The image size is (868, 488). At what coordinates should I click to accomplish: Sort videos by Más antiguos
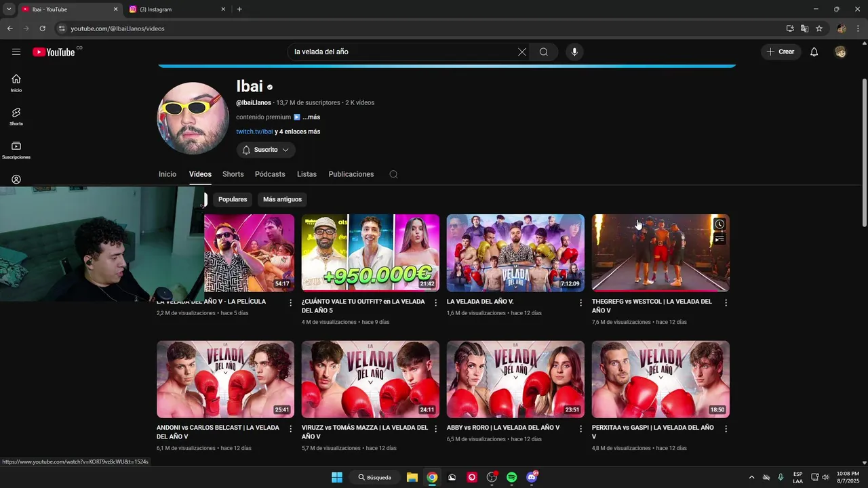click(x=282, y=199)
